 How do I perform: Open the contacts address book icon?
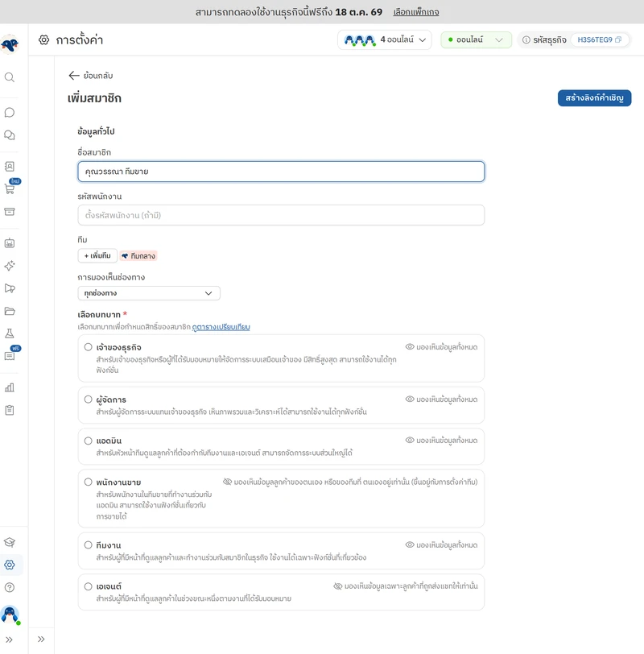click(x=10, y=167)
